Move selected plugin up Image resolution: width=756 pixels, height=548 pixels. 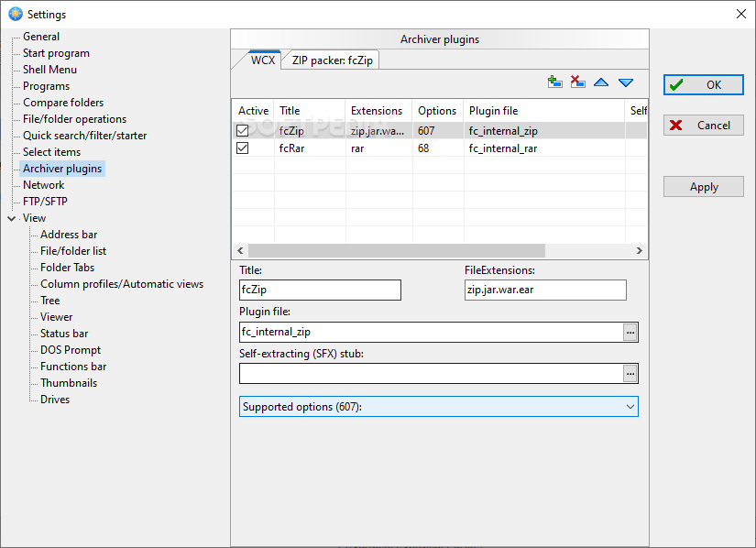601,82
